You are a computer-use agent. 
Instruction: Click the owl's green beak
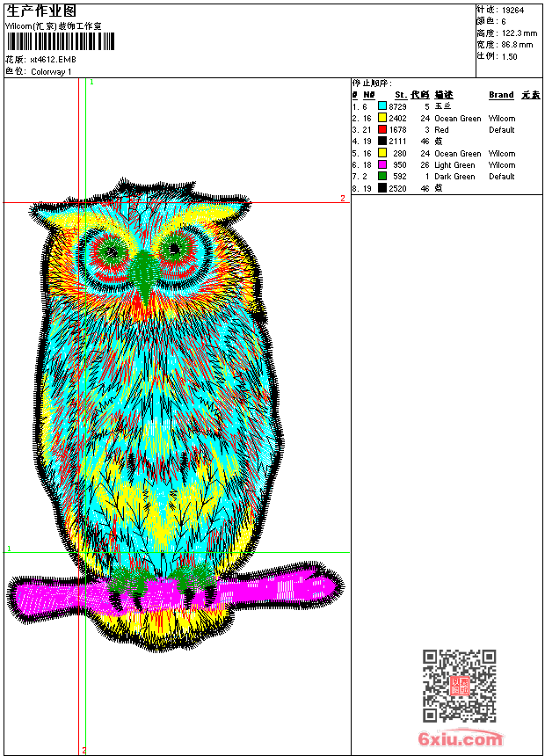(143, 268)
